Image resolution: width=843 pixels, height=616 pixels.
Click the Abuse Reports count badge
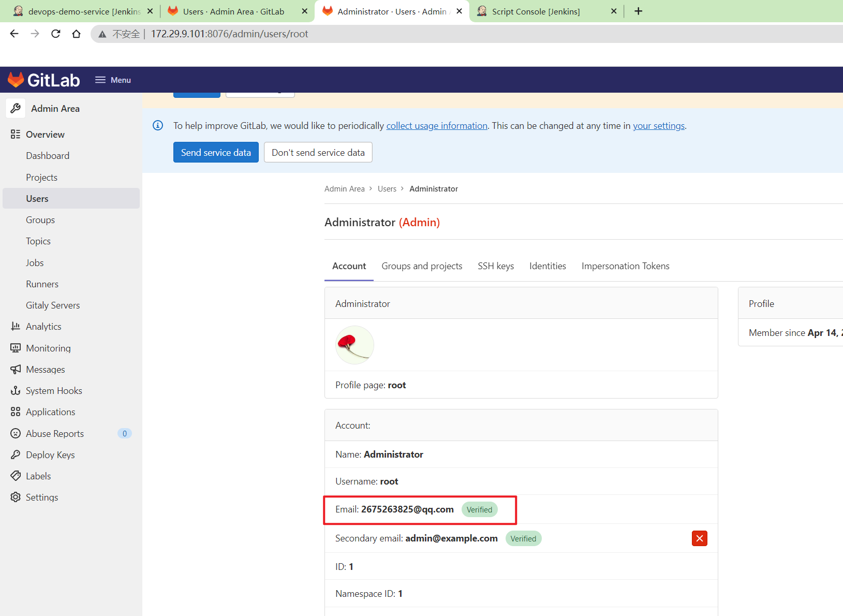(124, 433)
